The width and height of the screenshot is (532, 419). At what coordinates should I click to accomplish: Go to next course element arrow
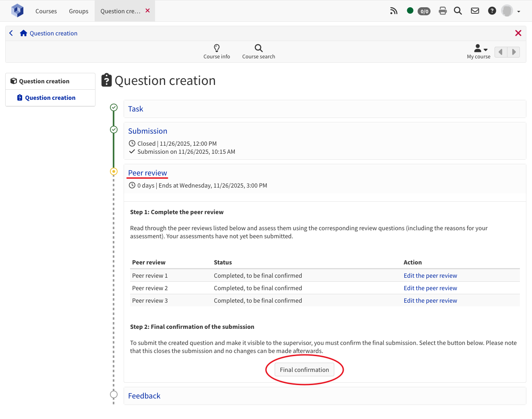click(x=514, y=52)
